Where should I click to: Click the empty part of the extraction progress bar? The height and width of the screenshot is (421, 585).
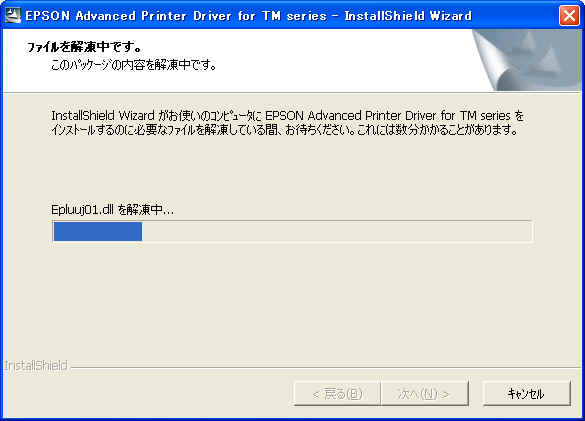[337, 231]
